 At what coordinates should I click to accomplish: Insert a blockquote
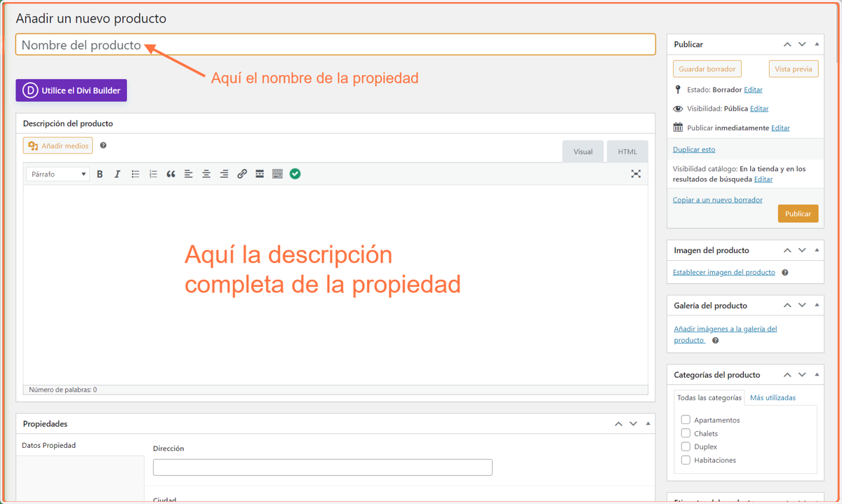click(171, 174)
